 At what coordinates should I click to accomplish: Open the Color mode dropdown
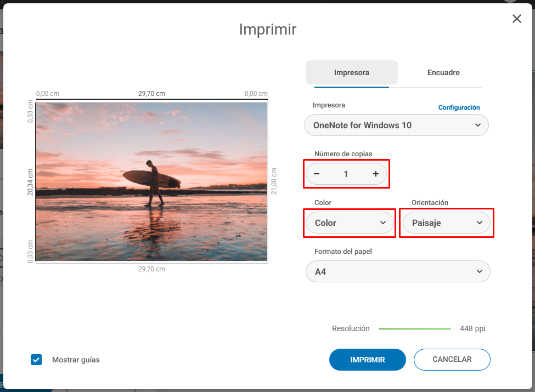coord(350,223)
